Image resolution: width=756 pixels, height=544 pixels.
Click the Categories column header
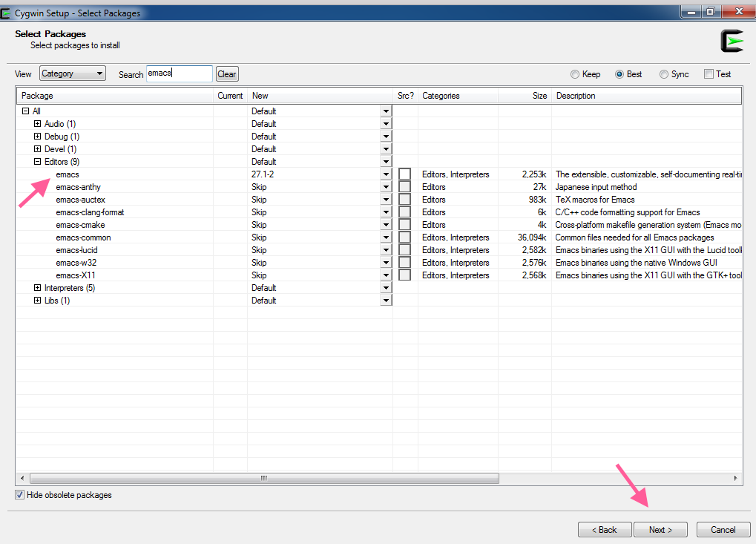(x=458, y=96)
